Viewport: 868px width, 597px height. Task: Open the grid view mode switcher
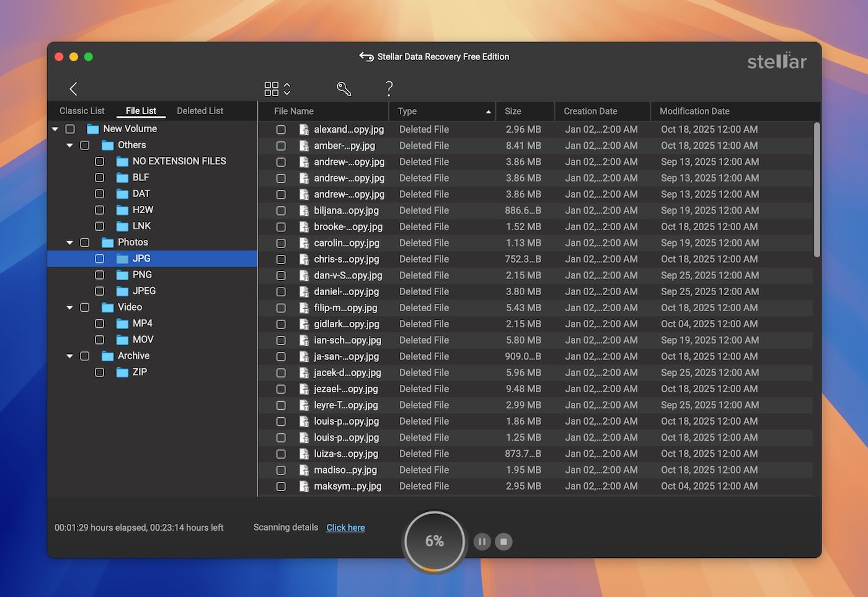point(277,89)
